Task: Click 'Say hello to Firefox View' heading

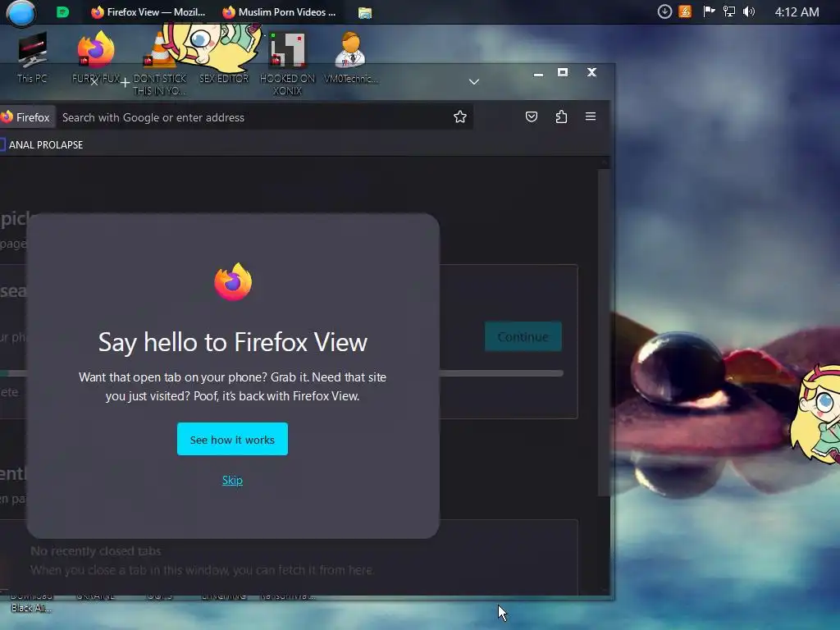Action: (232, 342)
